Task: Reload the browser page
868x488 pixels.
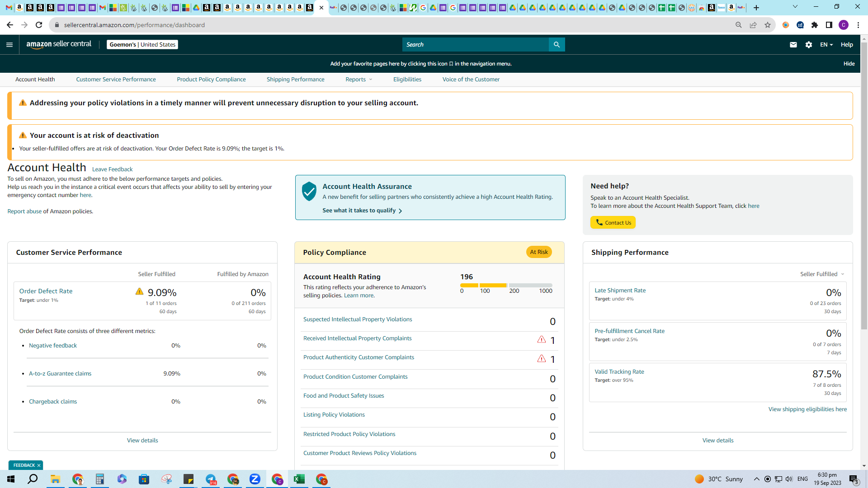Action: [39, 25]
